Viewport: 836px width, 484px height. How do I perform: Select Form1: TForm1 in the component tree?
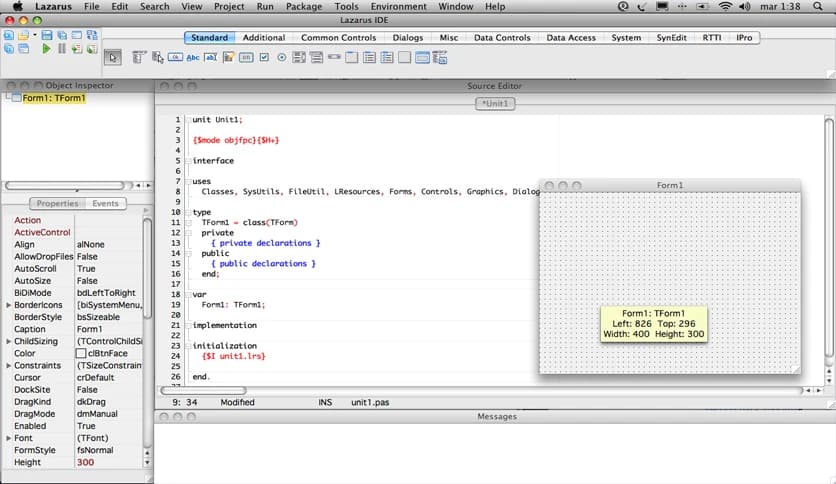[53, 98]
